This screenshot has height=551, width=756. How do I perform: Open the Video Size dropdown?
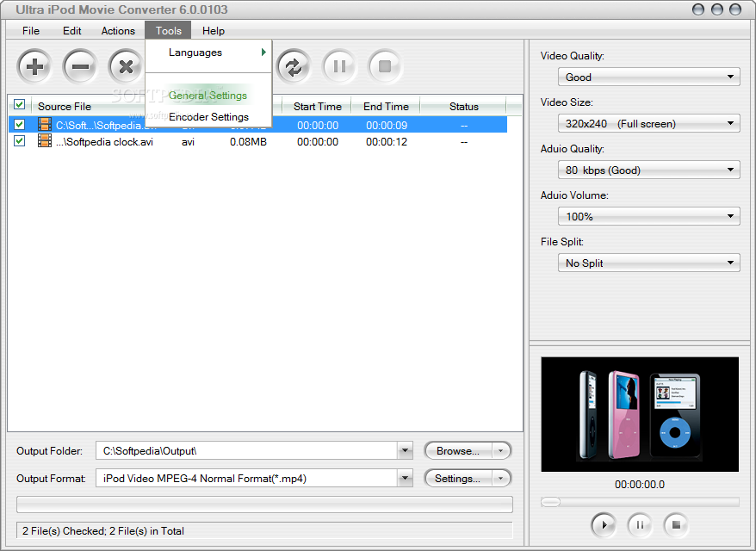tap(649, 123)
